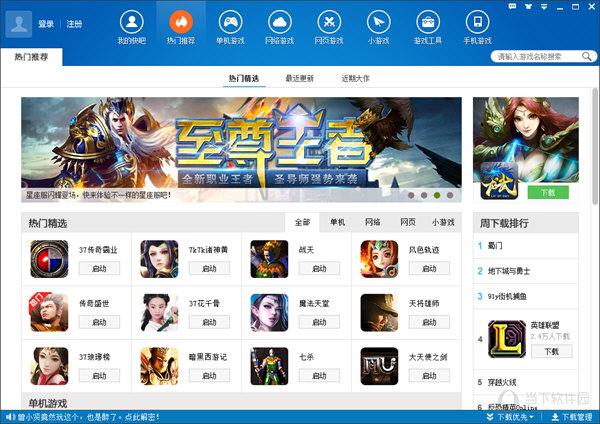Click the 七杀 game icon
600x424 pixels.
pos(269,366)
